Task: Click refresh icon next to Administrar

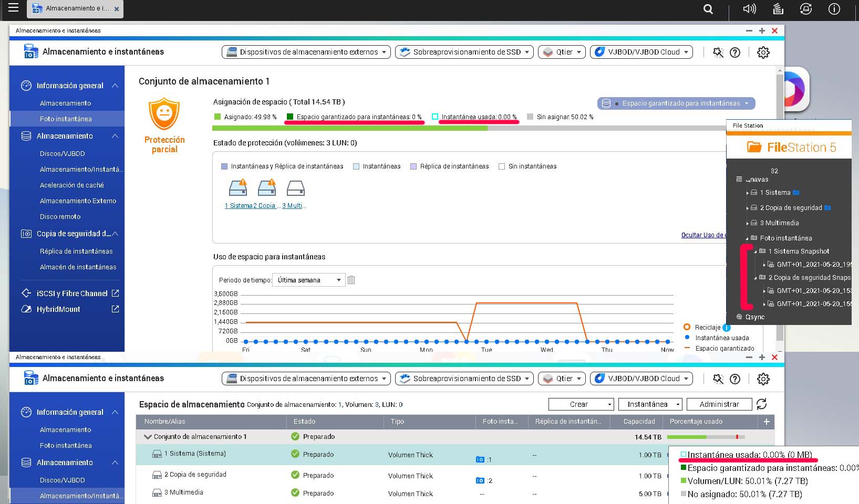Action: click(x=761, y=404)
